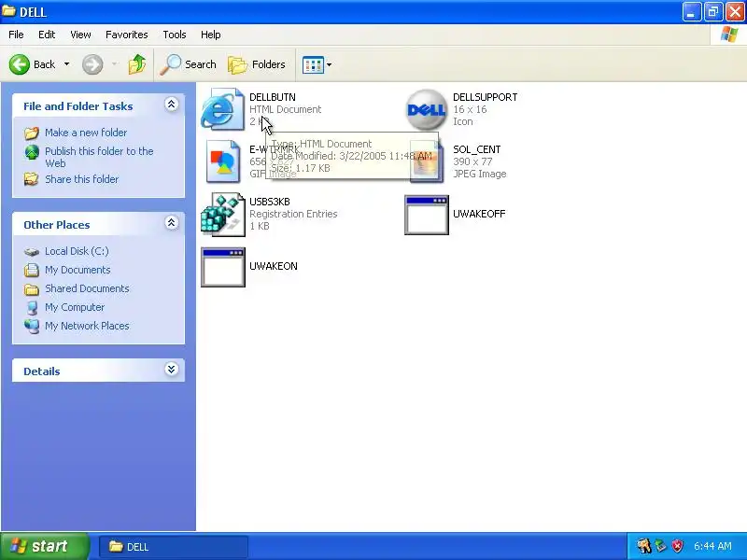The height and width of the screenshot is (560, 747).
Task: Select the USBS3KB registry file icon
Action: (x=222, y=215)
